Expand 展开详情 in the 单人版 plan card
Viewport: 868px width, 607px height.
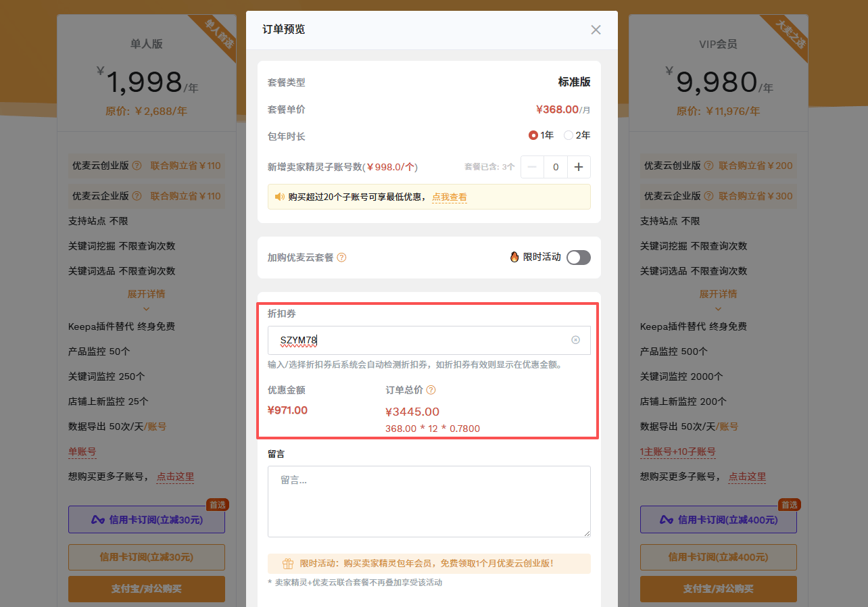click(146, 295)
